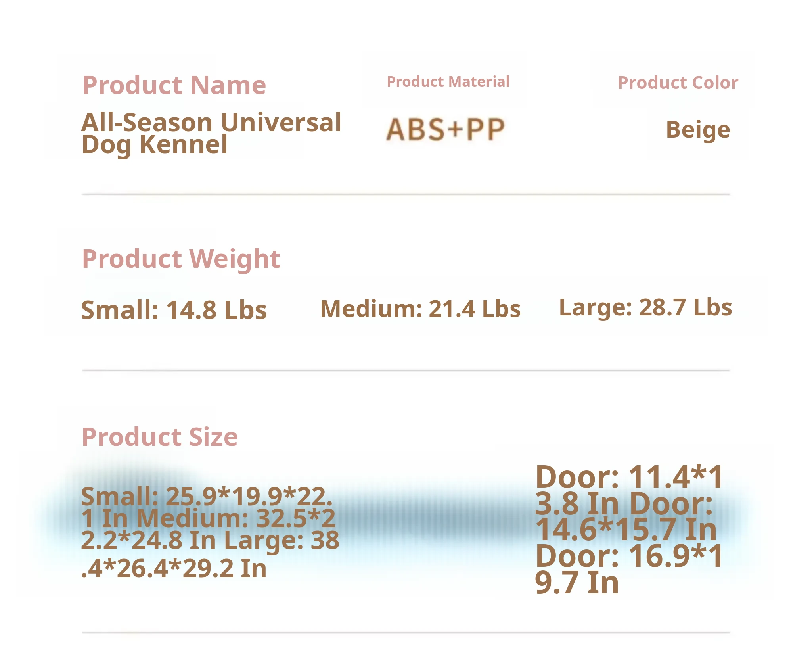Select the Large: 28.7 Lbs weight
Viewport: 812px width, 664px height.
(x=645, y=307)
